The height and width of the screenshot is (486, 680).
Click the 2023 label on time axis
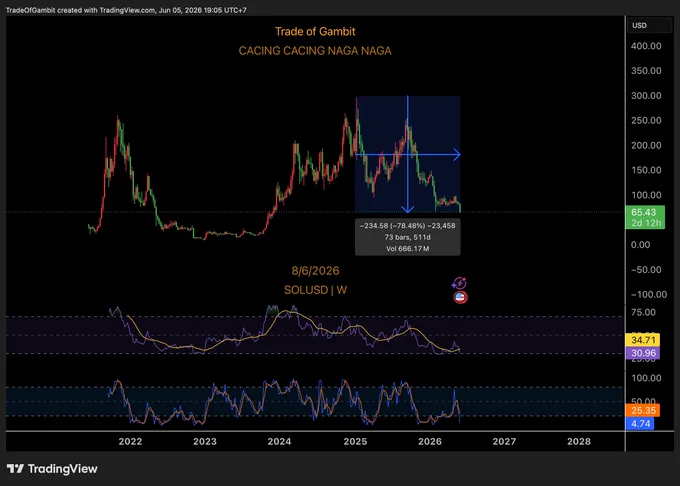(205, 441)
